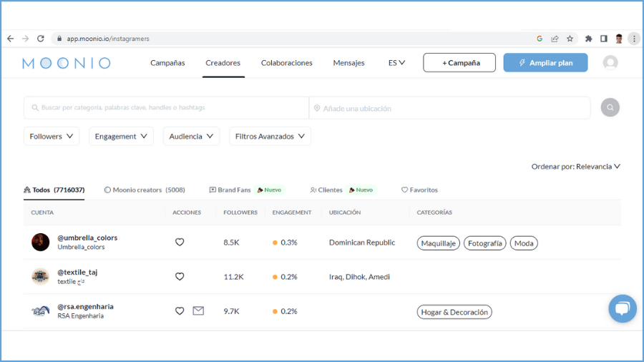Reload the page with the refresh icon

click(40, 39)
